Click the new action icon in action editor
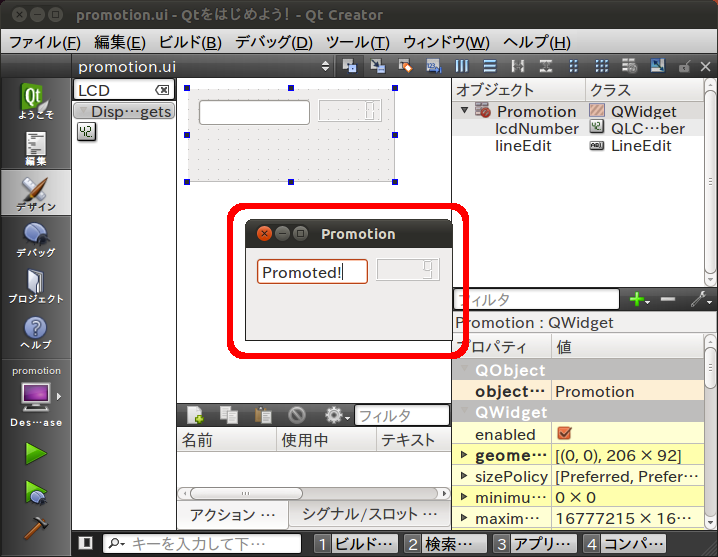This screenshot has width=718, height=557. (x=196, y=415)
